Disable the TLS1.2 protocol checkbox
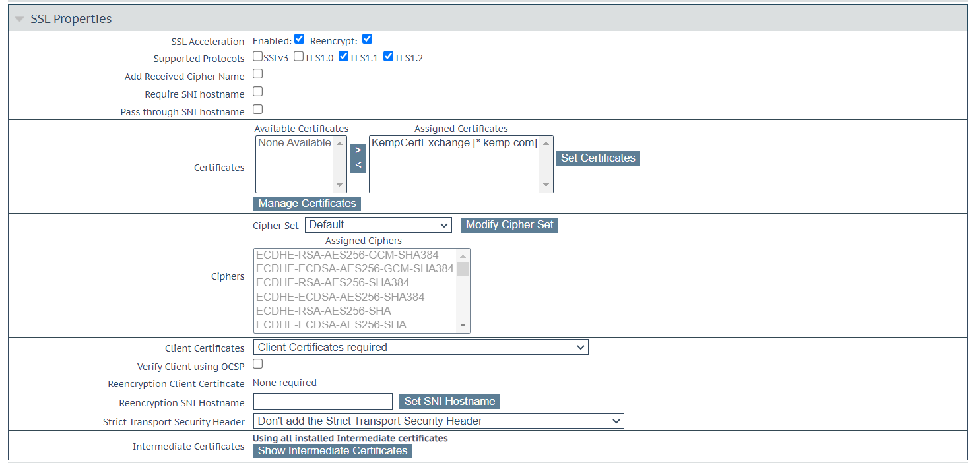This screenshot has height=463, width=980. coord(389,57)
